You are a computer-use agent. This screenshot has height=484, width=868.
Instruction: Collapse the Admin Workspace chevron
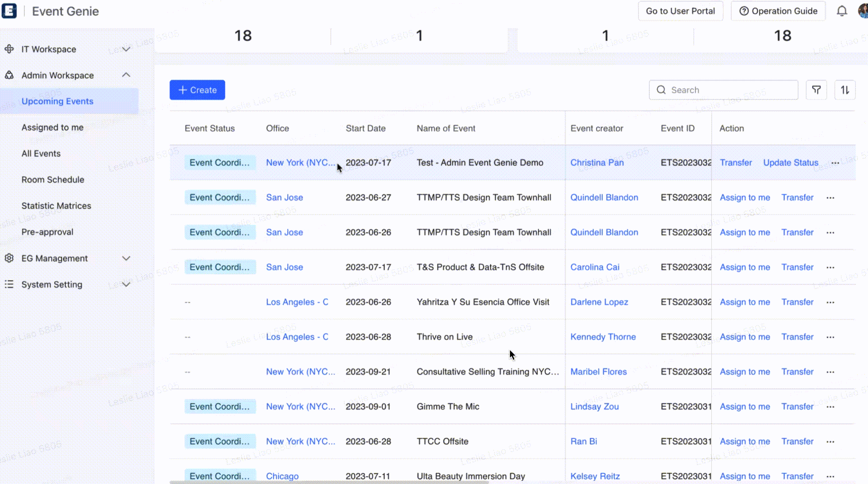(126, 75)
